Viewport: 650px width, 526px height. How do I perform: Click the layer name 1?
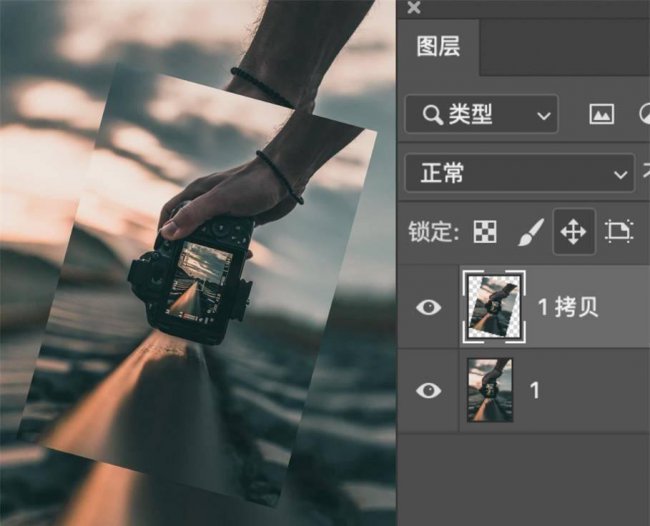pyautogui.click(x=535, y=390)
